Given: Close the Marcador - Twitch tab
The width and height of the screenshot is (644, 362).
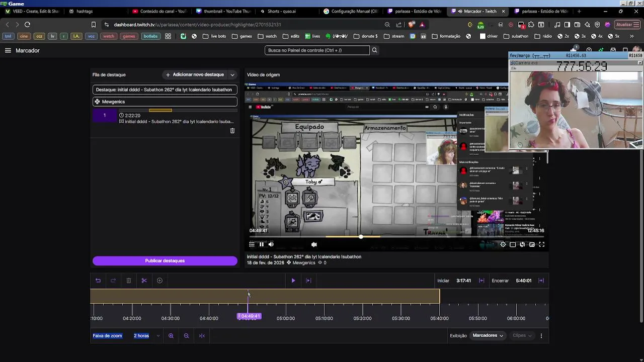Looking at the screenshot, I should pos(503,11).
